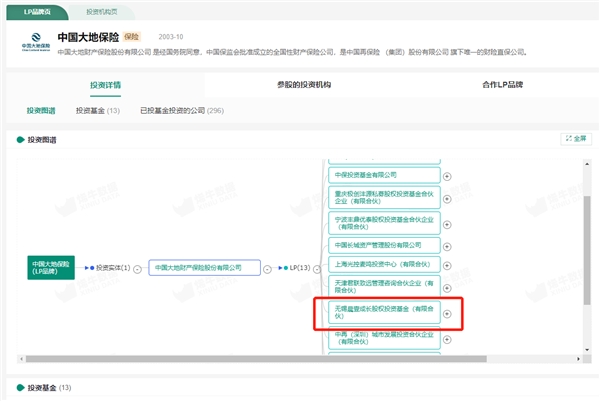600x401 pixels.
Task: Open the 无锡晟壹成长股权投资基金 node
Action: [x=384, y=312]
